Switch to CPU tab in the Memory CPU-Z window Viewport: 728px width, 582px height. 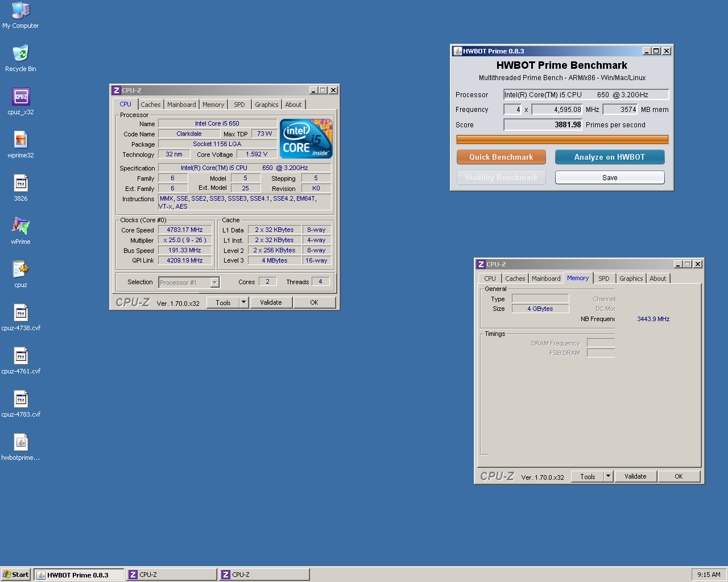point(490,278)
